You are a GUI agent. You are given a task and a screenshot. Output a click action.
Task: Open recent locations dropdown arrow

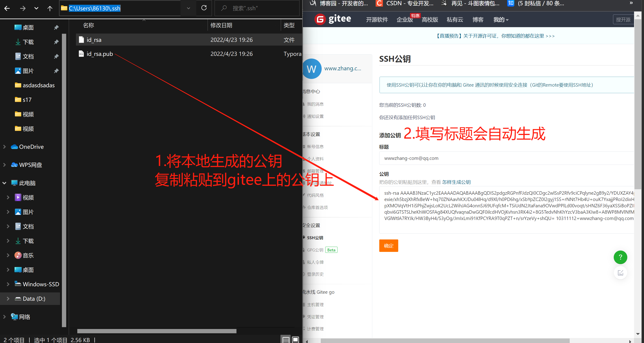pos(36,8)
